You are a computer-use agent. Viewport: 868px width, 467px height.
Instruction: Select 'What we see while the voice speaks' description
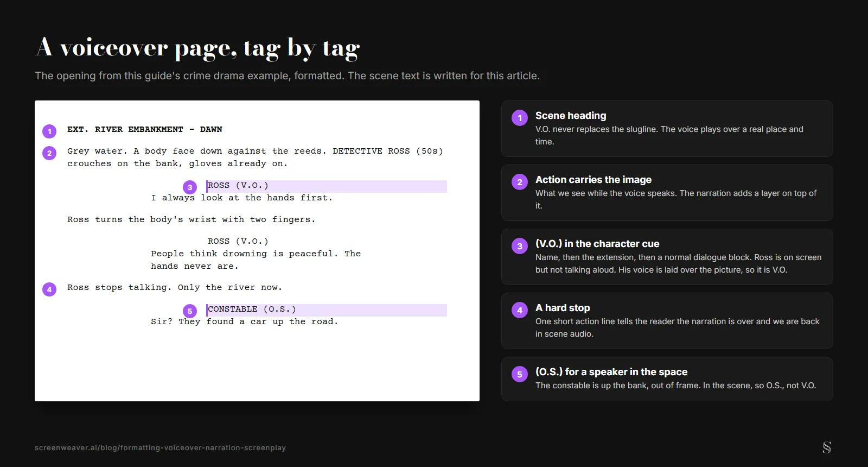click(x=676, y=199)
